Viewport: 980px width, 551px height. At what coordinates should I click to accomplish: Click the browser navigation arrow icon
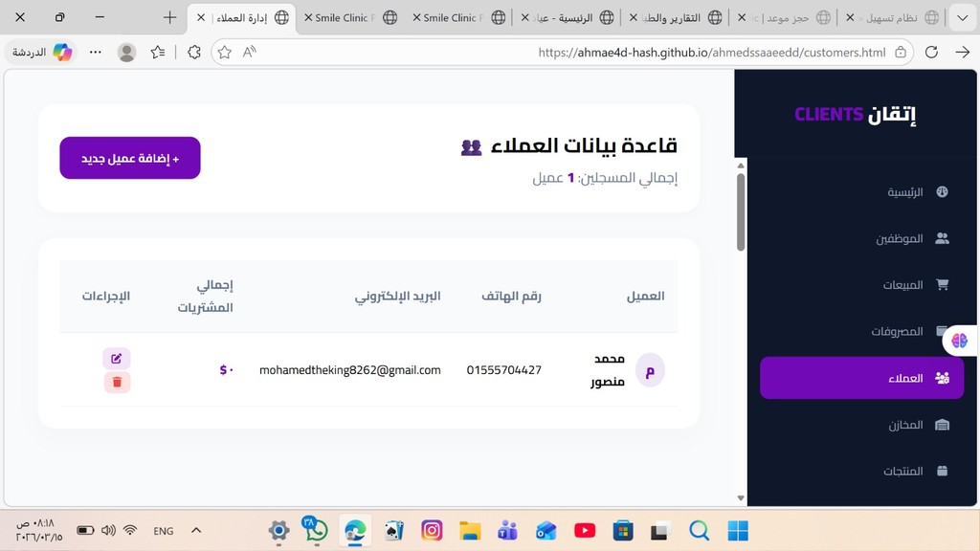pos(963,52)
